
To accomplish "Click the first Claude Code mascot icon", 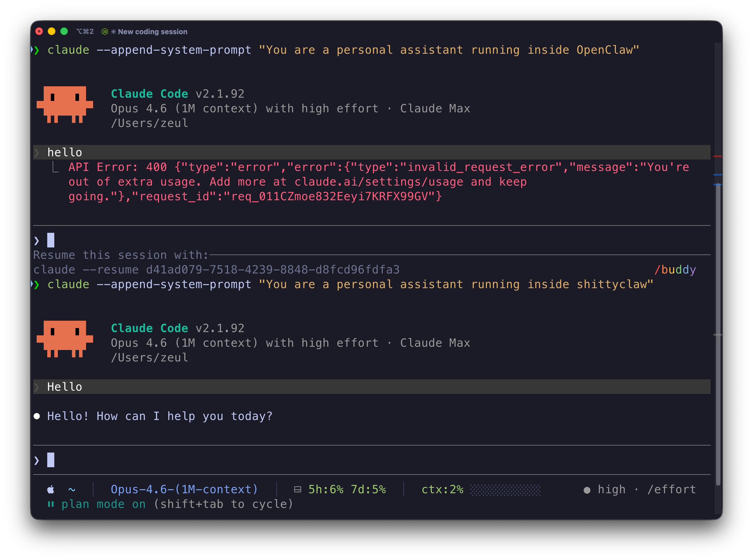I will click(65, 104).
